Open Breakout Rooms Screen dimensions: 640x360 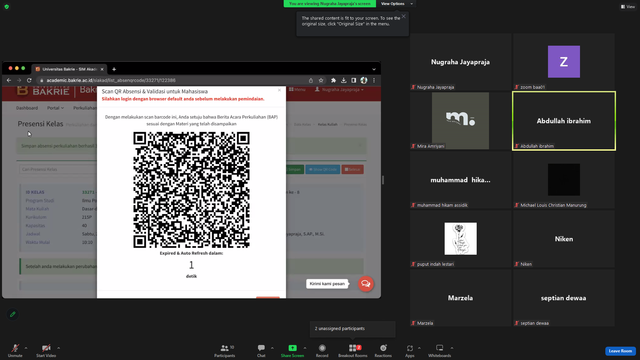point(353,350)
